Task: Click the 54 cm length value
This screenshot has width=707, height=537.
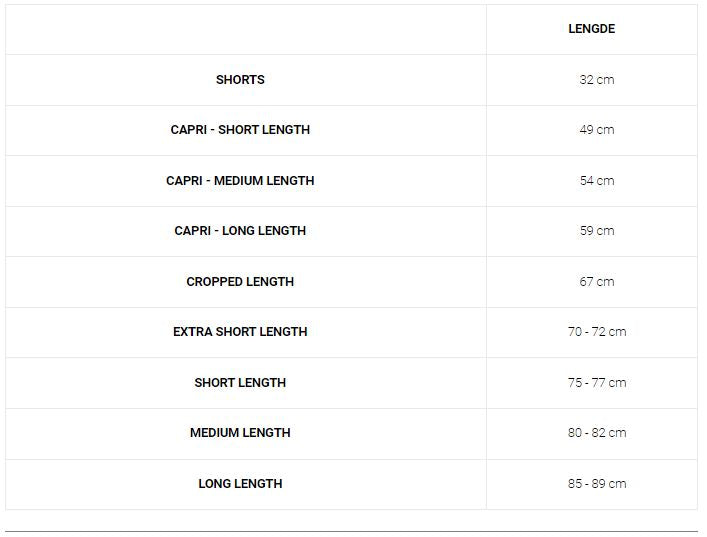Action: point(596,181)
